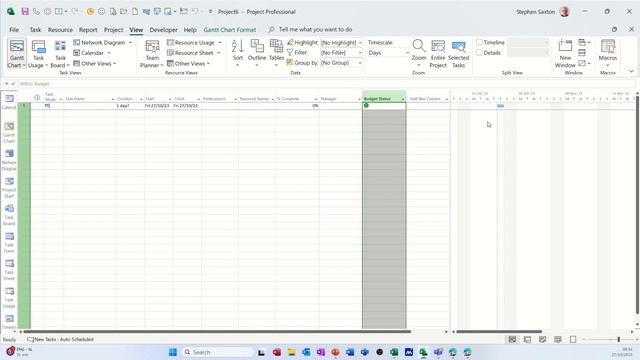Click the Tables button

click(276, 53)
